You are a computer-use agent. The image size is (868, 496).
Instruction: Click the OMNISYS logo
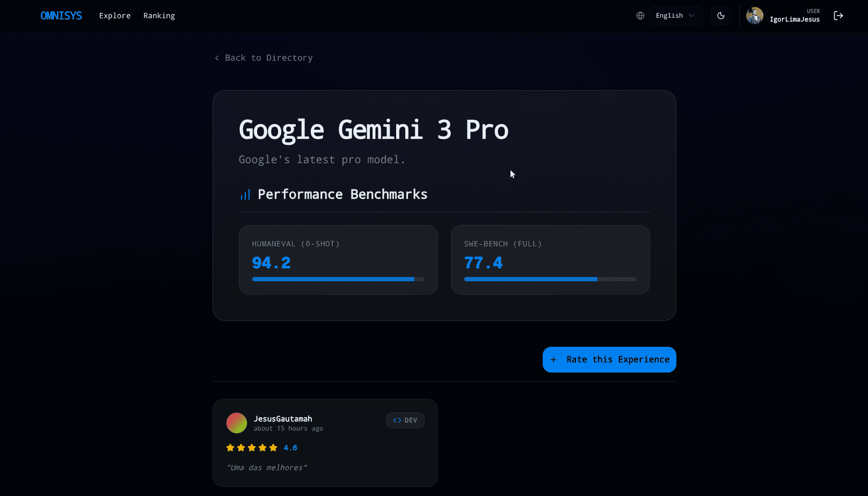pos(61,16)
